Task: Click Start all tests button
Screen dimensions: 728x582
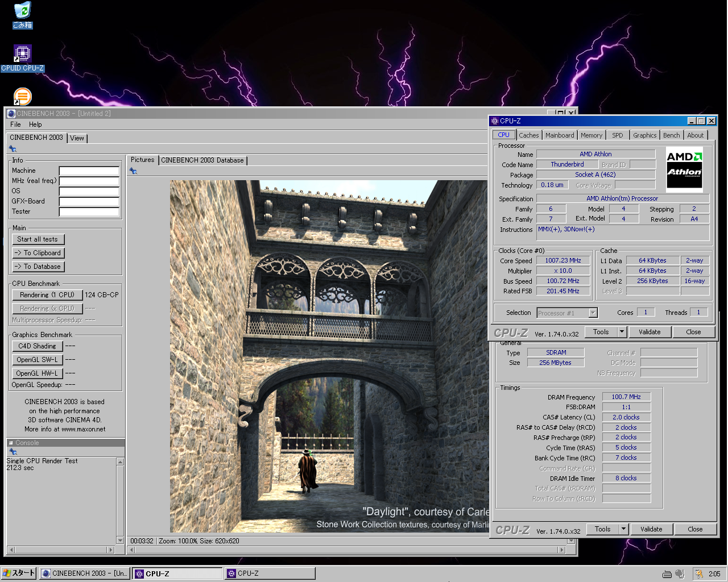Action: point(38,239)
